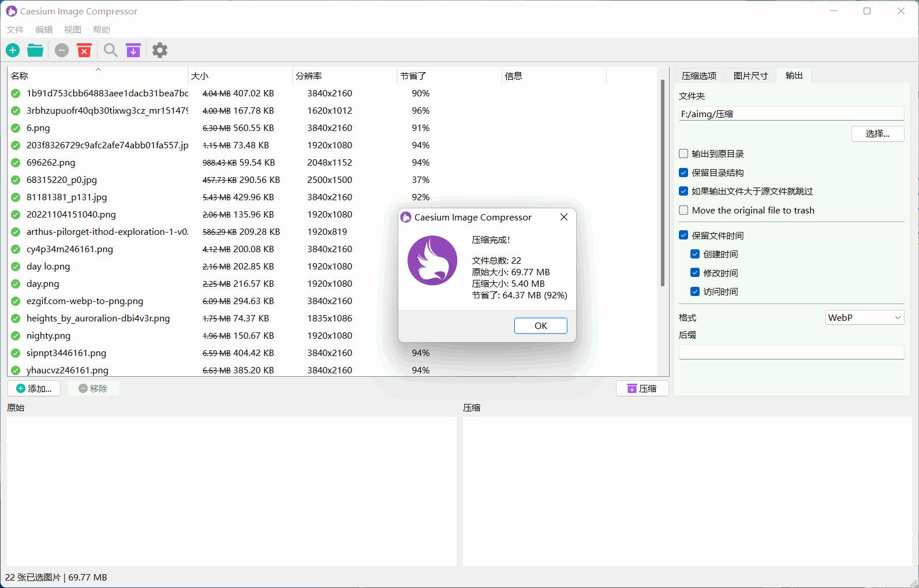Clear the list with the red trash icon
The height and width of the screenshot is (588, 919).
click(84, 50)
